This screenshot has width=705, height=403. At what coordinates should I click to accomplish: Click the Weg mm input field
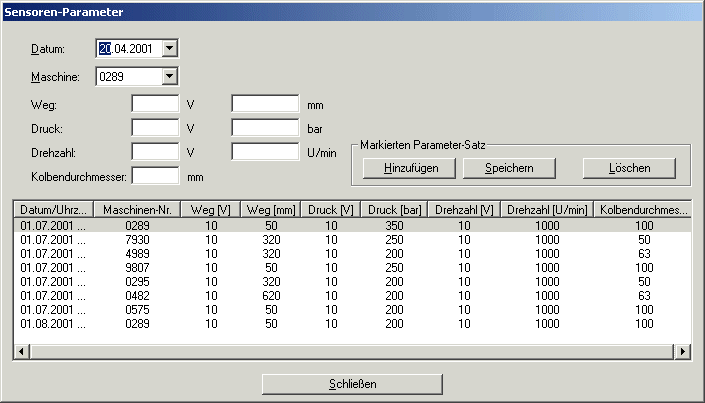click(265, 104)
